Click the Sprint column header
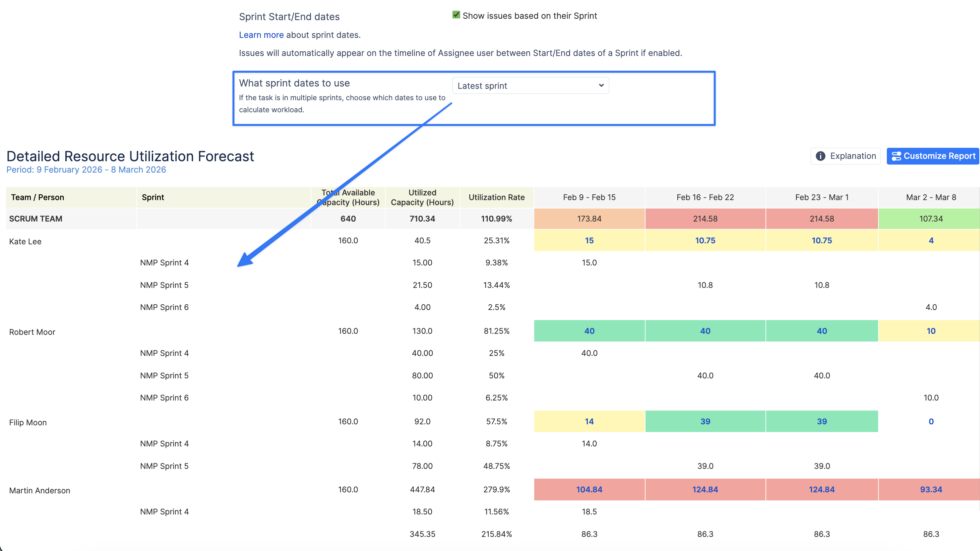The width and height of the screenshot is (980, 551). 152,197
